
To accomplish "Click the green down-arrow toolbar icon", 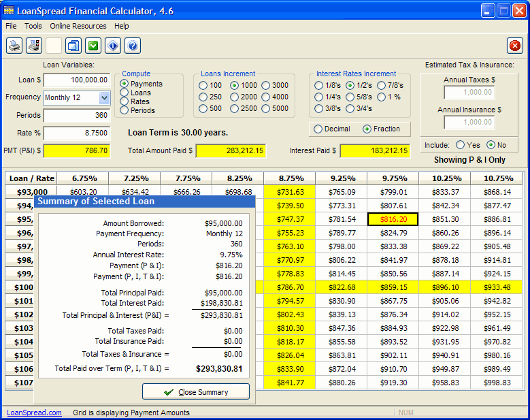I will [93, 46].
